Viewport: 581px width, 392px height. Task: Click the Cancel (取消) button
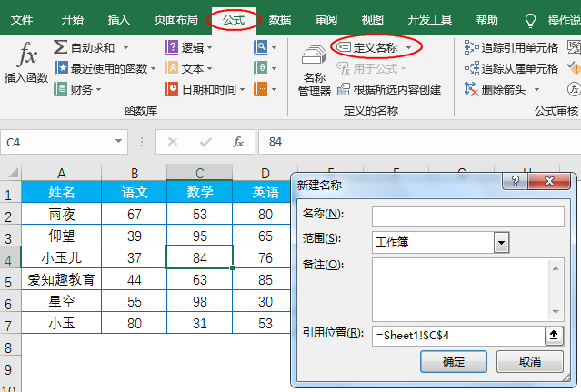pos(530,361)
